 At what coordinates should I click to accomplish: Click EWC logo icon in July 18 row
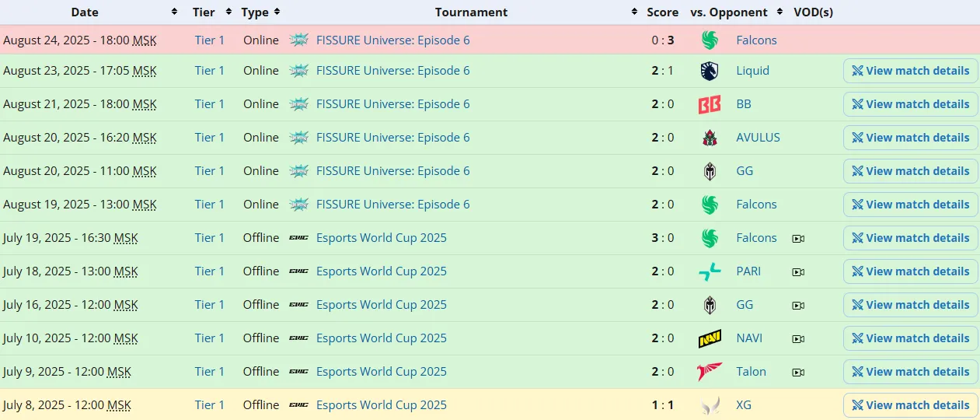(298, 271)
